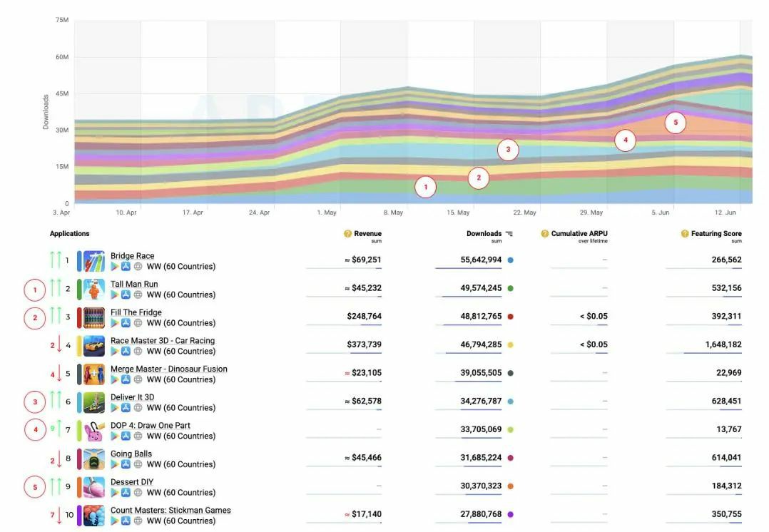This screenshot has height=532, width=769.
Task: Click the Featuring Score help icon
Action: pyautogui.click(x=685, y=234)
